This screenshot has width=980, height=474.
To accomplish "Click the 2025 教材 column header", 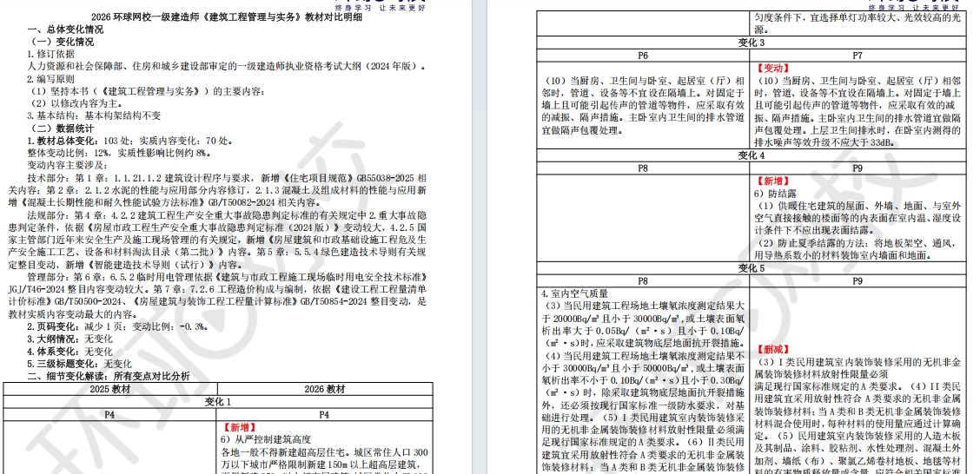I will tap(110, 390).
